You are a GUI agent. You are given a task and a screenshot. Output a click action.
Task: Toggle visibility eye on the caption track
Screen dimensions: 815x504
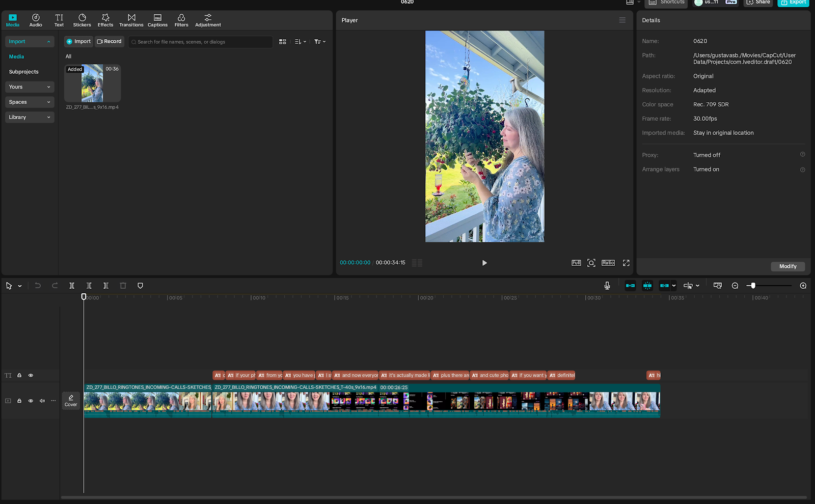pos(31,375)
